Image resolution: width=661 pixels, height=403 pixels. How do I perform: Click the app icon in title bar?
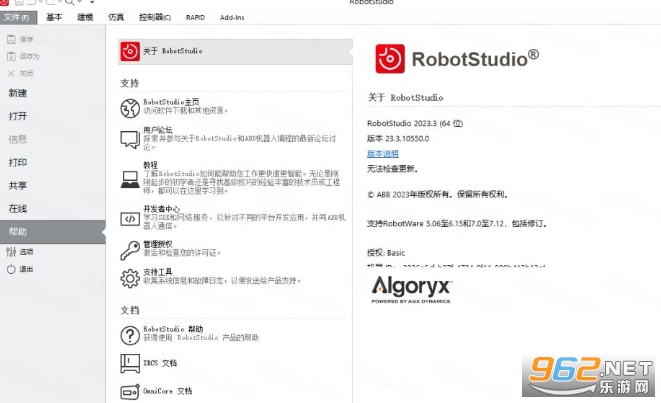pyautogui.click(x=4, y=2)
